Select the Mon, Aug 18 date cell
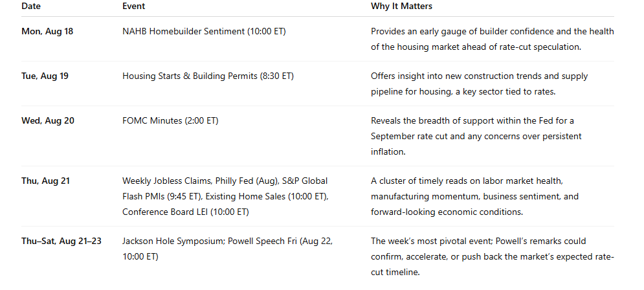This screenshot has height=290, width=644. pyautogui.click(x=47, y=31)
